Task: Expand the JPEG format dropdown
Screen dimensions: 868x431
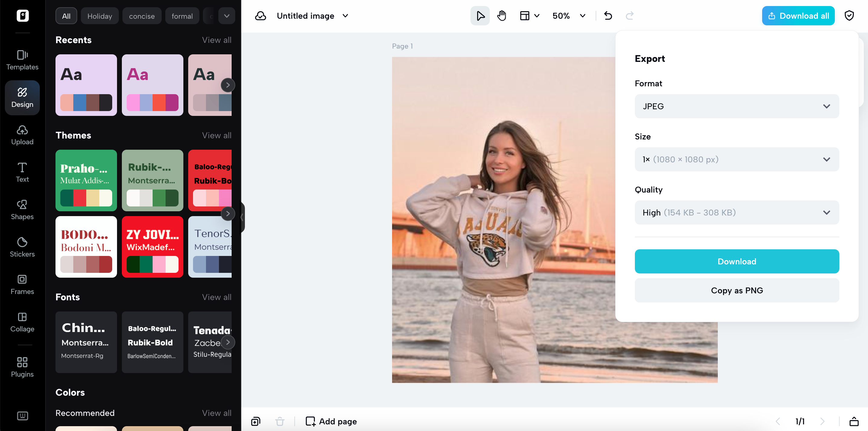Action: (737, 106)
